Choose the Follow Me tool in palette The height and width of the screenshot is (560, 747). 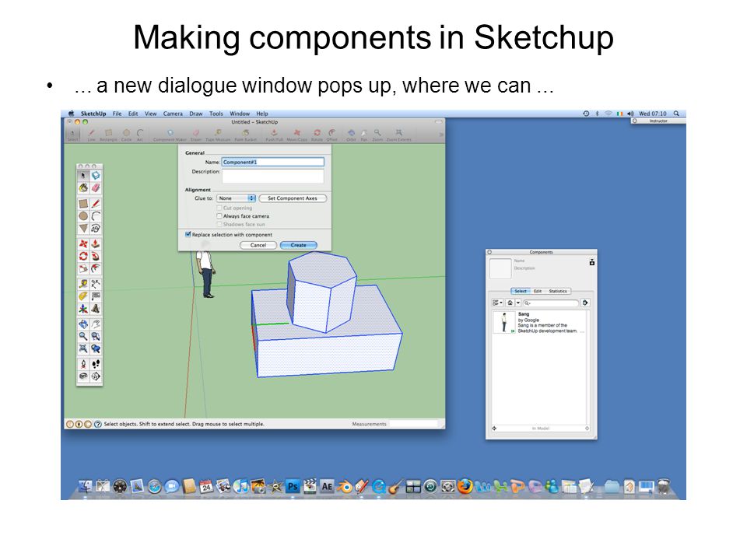pos(96,256)
